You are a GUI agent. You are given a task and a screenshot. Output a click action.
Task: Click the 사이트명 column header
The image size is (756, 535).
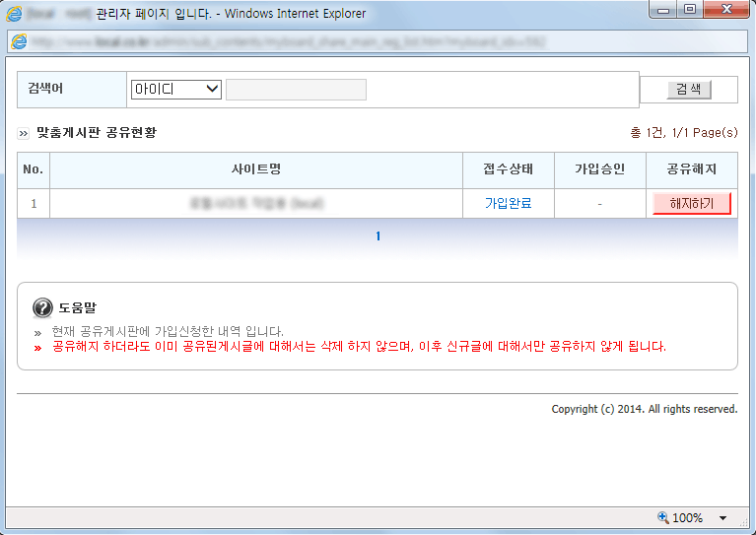click(256, 169)
